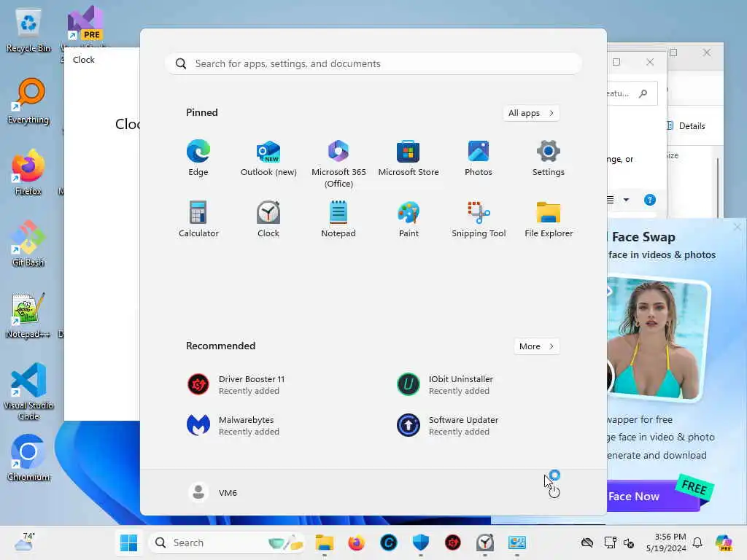The image size is (747, 560).
Task: Select Notepad++ desktop shortcut
Action: coord(28,315)
